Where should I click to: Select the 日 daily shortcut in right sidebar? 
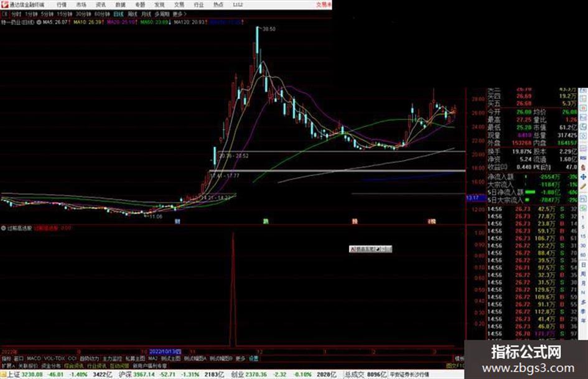click(x=583, y=265)
